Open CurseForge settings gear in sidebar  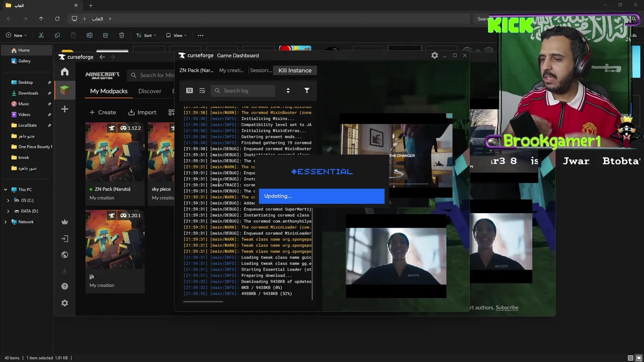[64, 303]
